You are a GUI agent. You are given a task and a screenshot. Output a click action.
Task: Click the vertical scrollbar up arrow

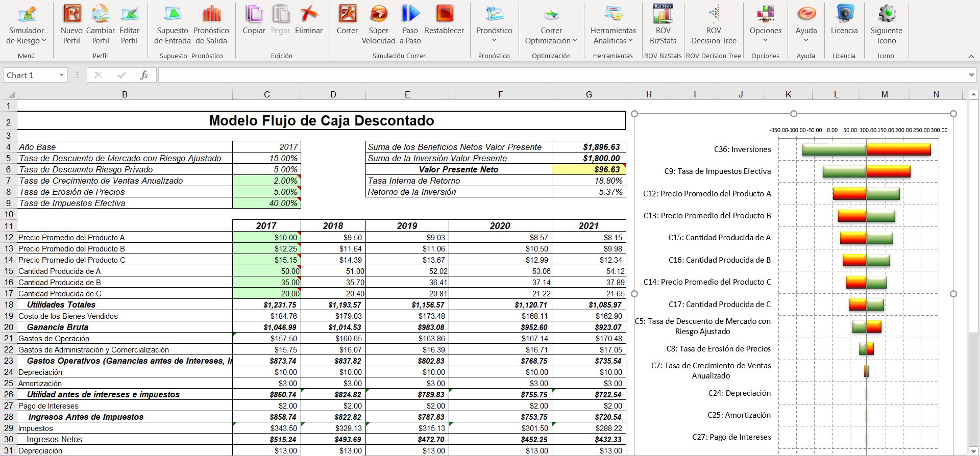pos(973,94)
